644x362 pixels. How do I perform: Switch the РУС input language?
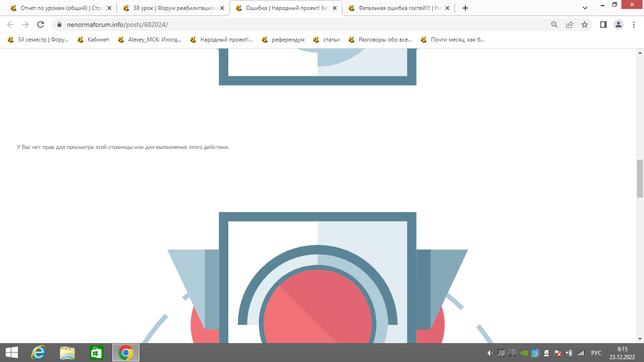click(596, 353)
